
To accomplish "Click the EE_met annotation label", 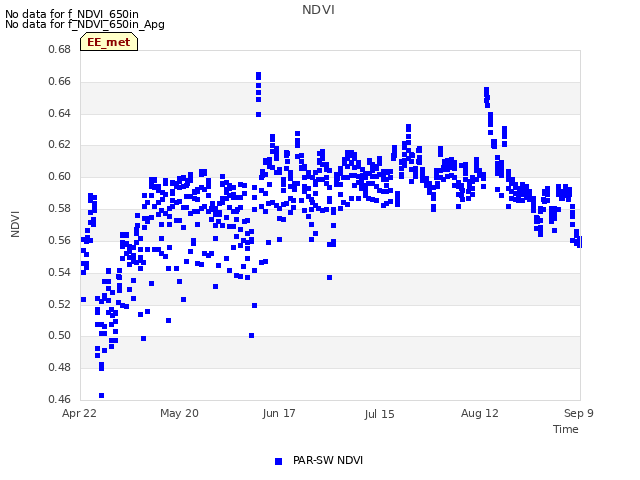I will coord(109,42).
